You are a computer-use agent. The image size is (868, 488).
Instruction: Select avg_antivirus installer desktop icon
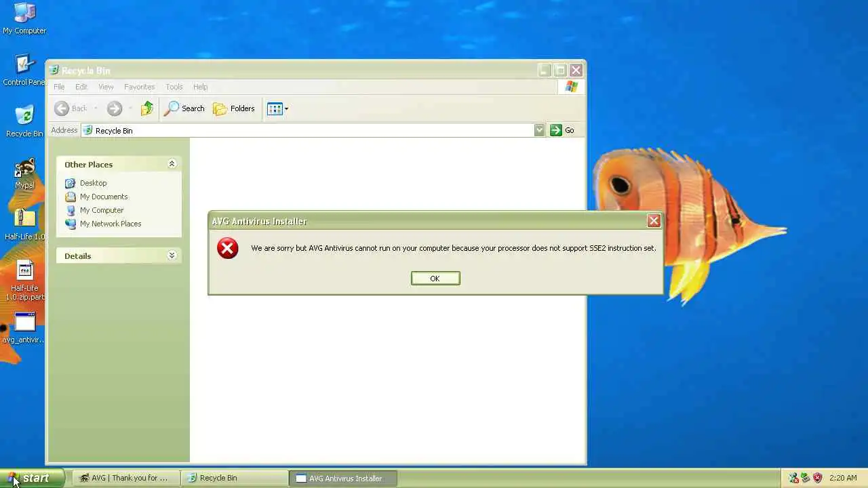tap(24, 328)
